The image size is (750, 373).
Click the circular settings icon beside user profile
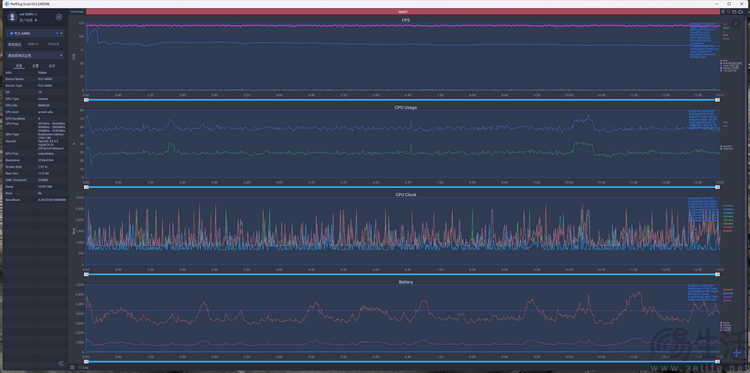[x=59, y=17]
